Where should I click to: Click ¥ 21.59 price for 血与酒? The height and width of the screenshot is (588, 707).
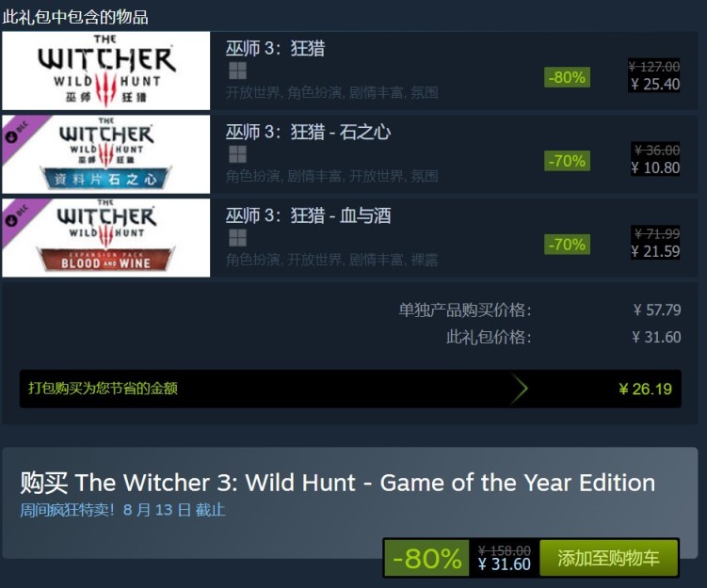tap(655, 251)
